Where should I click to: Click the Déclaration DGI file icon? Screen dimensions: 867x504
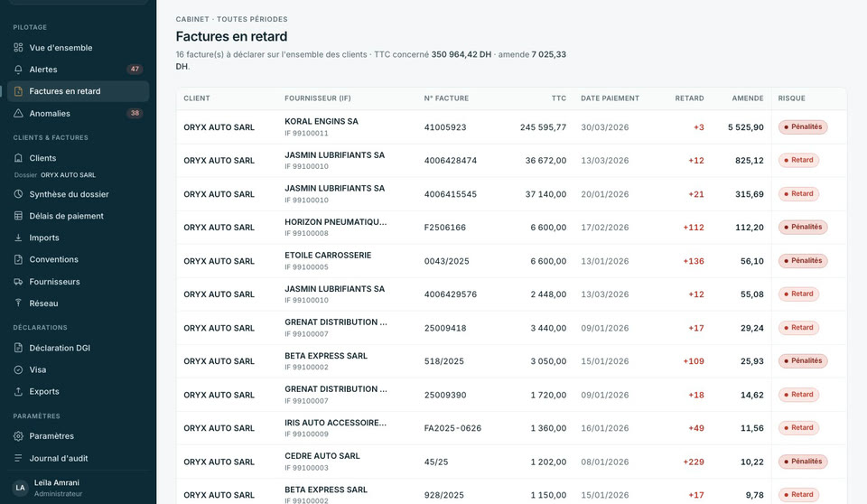click(18, 348)
